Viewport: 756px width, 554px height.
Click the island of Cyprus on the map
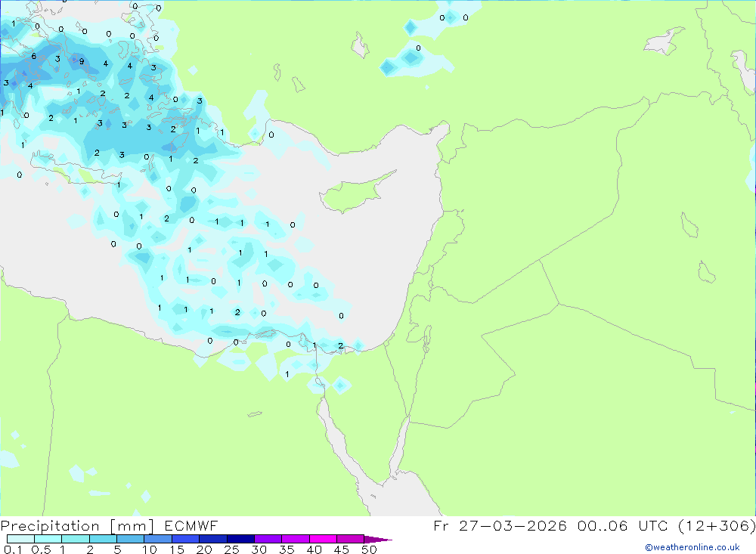click(355, 193)
